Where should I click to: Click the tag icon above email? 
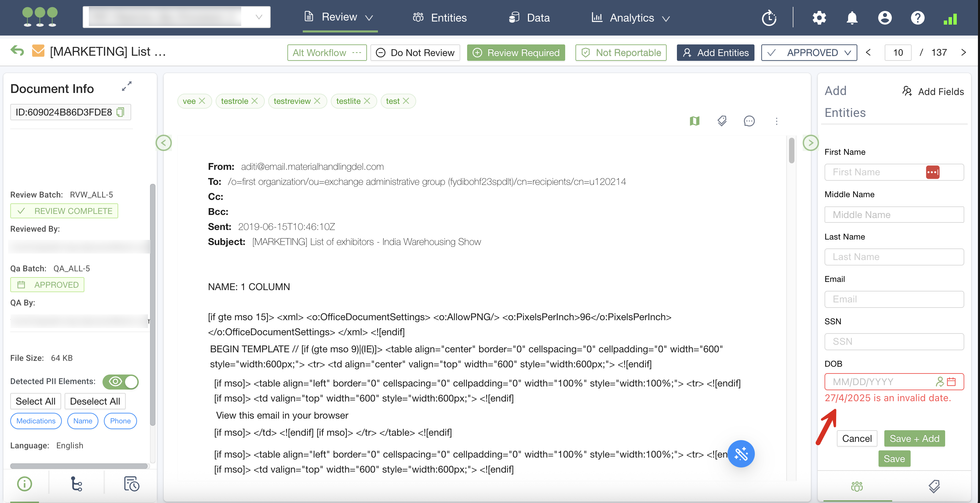click(722, 121)
